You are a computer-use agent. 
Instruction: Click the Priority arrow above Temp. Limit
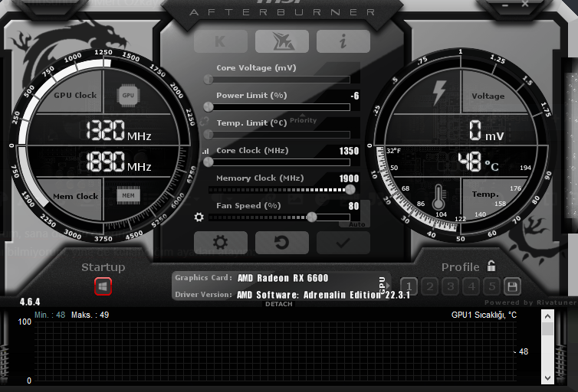303,115
